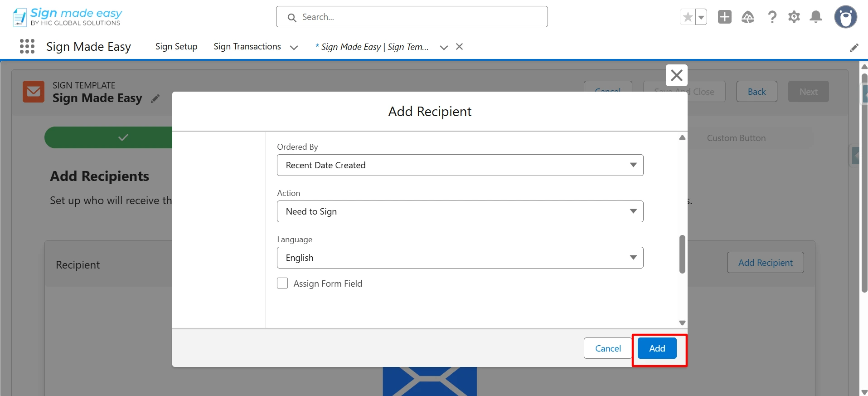Image resolution: width=868 pixels, height=396 pixels.
Task: Close the Sign Template workspace tab
Action: tap(459, 47)
